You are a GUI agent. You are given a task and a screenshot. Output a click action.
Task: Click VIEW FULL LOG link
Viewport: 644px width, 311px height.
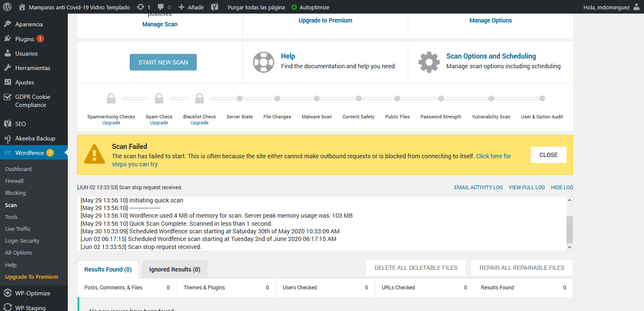[x=527, y=187]
